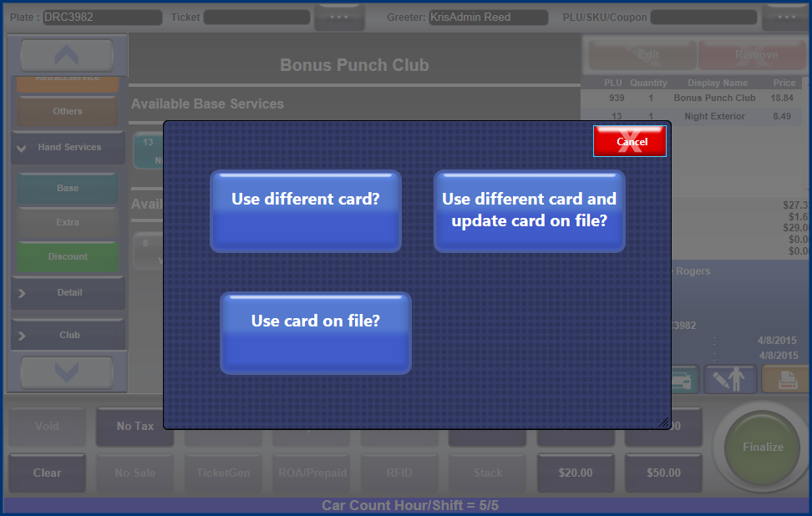This screenshot has width=812, height=516.
Task: Click ellipsis button next to Ticket field
Action: (338, 17)
